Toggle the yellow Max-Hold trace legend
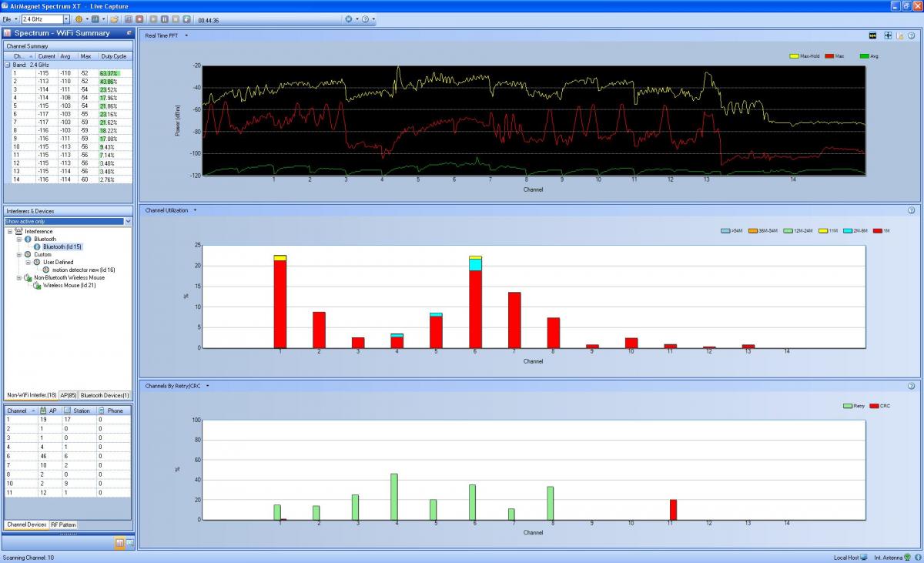 pyautogui.click(x=794, y=56)
